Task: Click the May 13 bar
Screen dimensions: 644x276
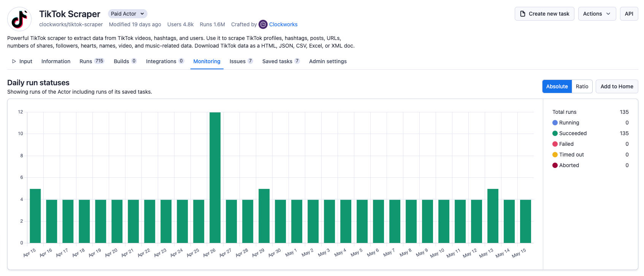Action: pos(493,216)
